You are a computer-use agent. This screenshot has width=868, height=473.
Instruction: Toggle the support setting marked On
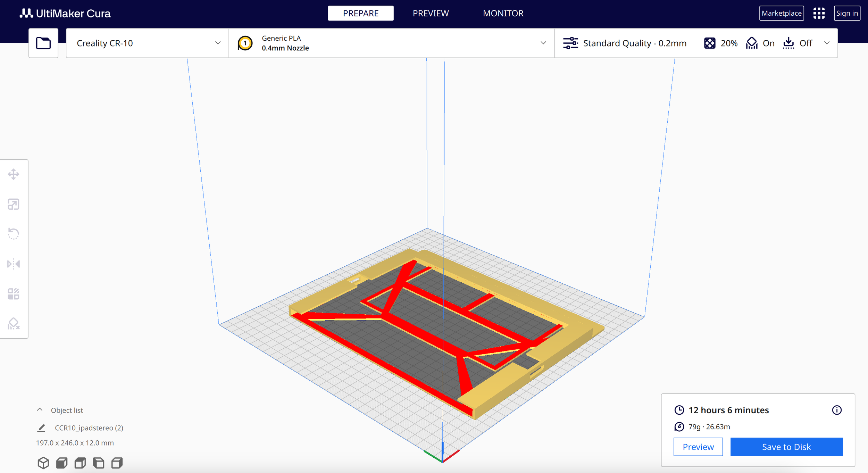(760, 43)
